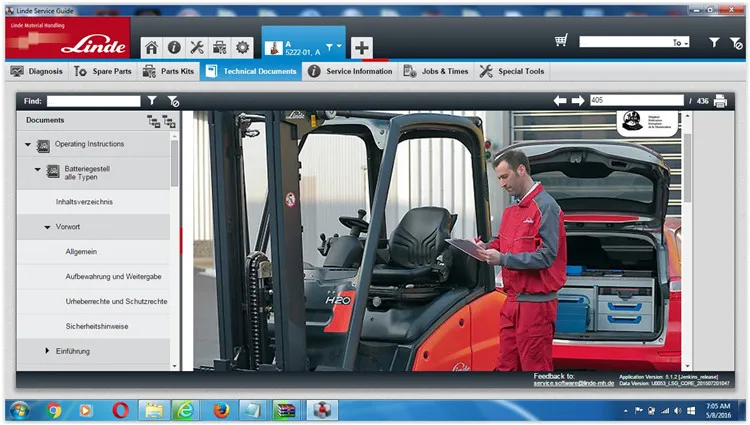This screenshot has height=425, width=750.
Task: Open Allgemein under Vorwort
Action: click(x=81, y=251)
